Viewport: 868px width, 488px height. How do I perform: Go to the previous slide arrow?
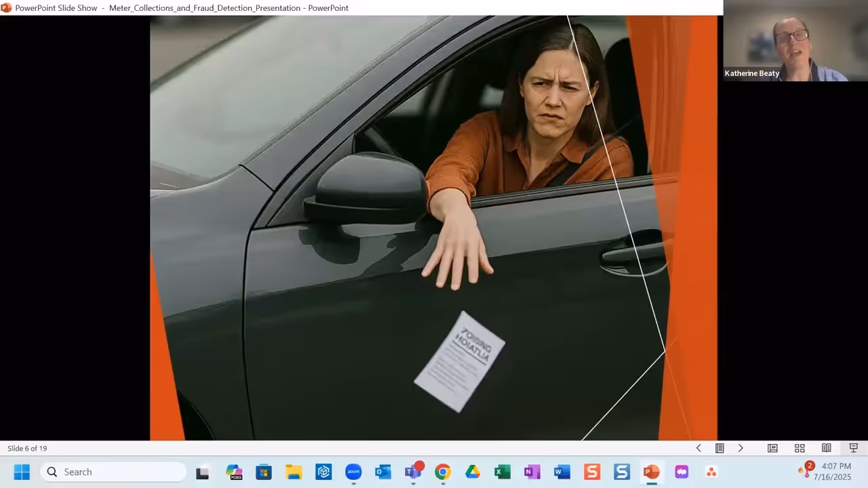pyautogui.click(x=698, y=448)
